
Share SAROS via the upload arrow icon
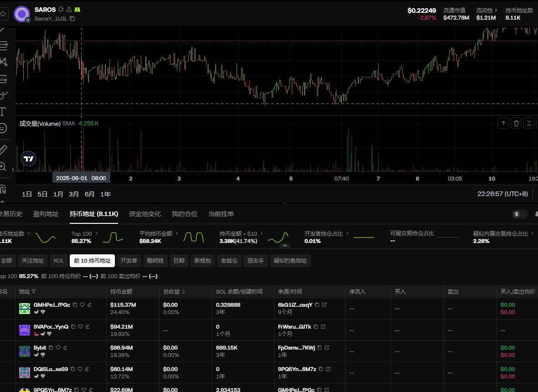click(69, 10)
